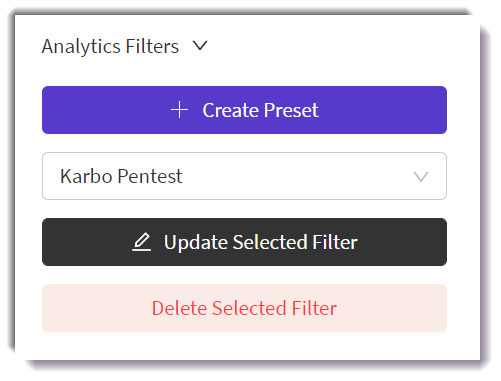Open the Karbo Pentest preset dropdown
Viewport: 501px width, 381px height.
(244, 176)
